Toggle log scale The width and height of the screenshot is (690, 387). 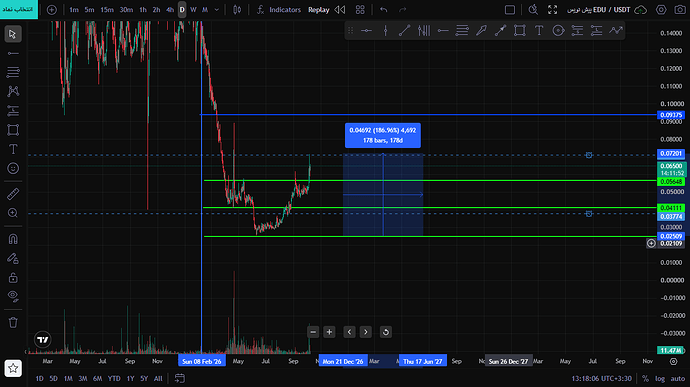660,378
